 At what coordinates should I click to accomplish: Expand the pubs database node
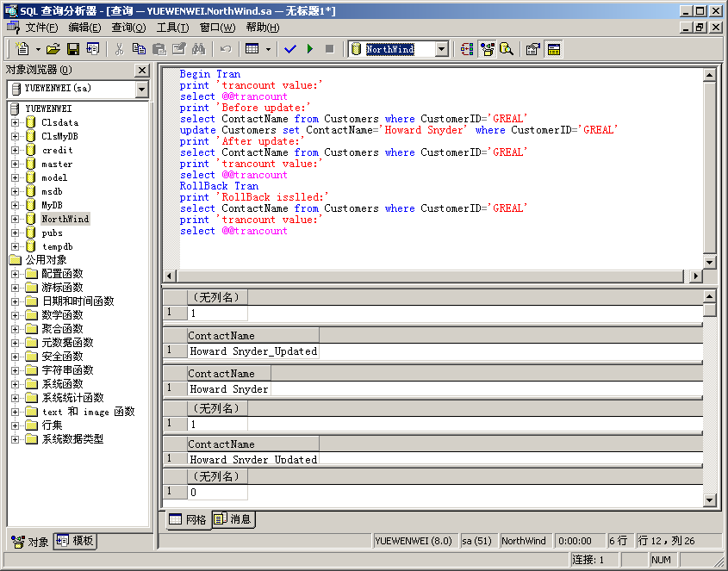pos(15,233)
